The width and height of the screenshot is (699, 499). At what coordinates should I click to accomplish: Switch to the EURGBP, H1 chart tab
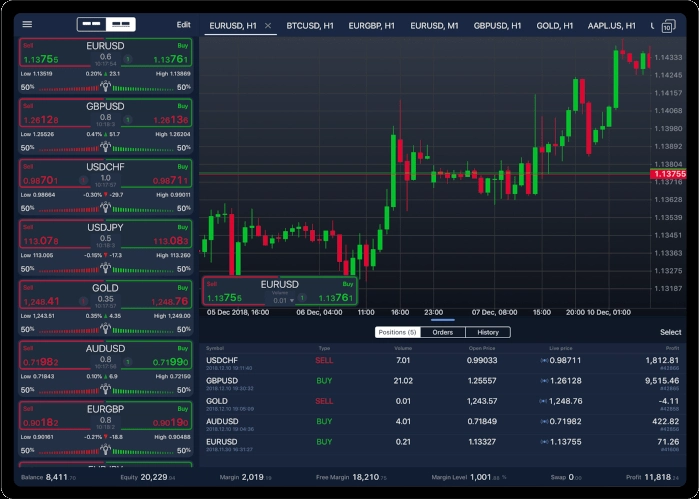click(371, 26)
